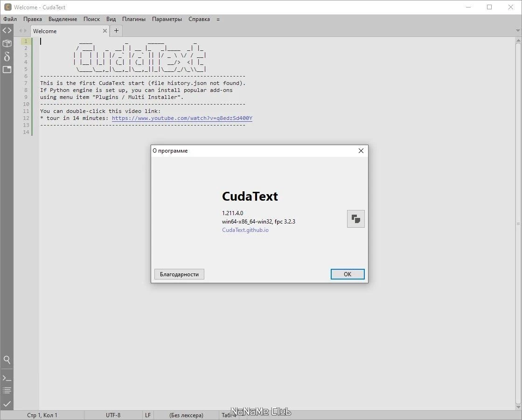Open the Выделение menu
522x420 pixels.
pos(63,19)
